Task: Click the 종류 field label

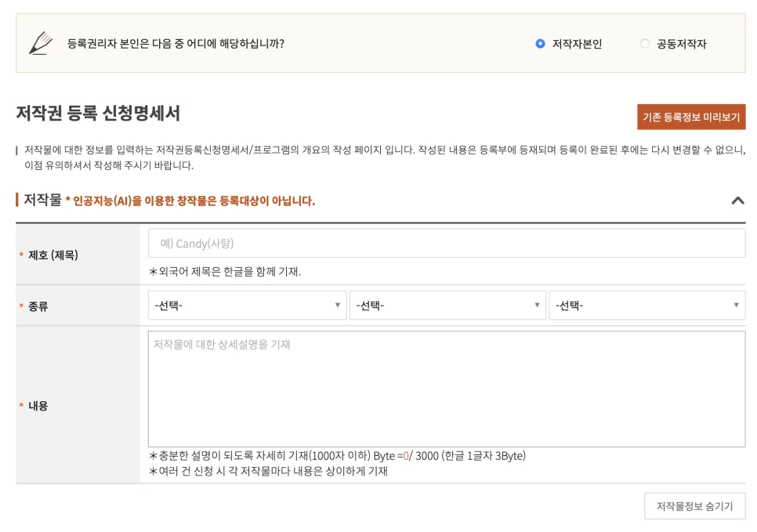Action: 38,306
